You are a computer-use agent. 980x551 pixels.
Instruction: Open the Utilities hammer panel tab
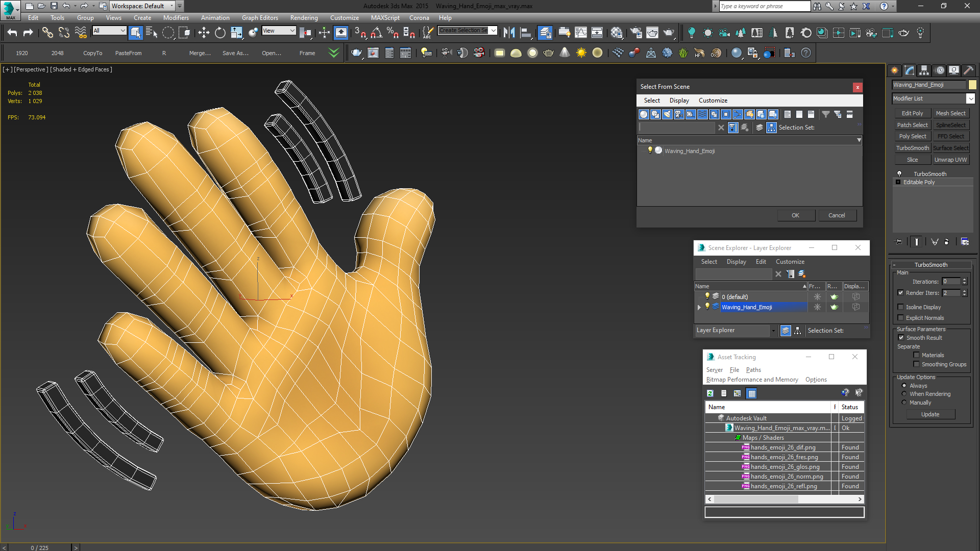968,70
